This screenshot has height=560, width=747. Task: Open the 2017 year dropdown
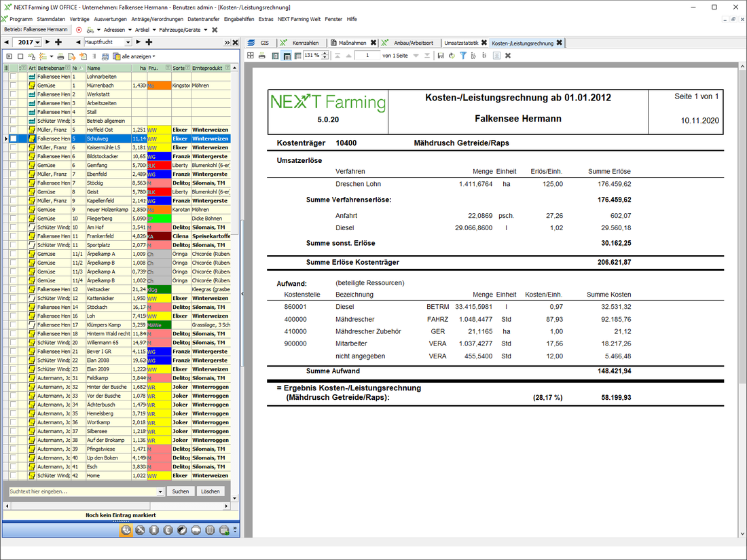(x=37, y=42)
